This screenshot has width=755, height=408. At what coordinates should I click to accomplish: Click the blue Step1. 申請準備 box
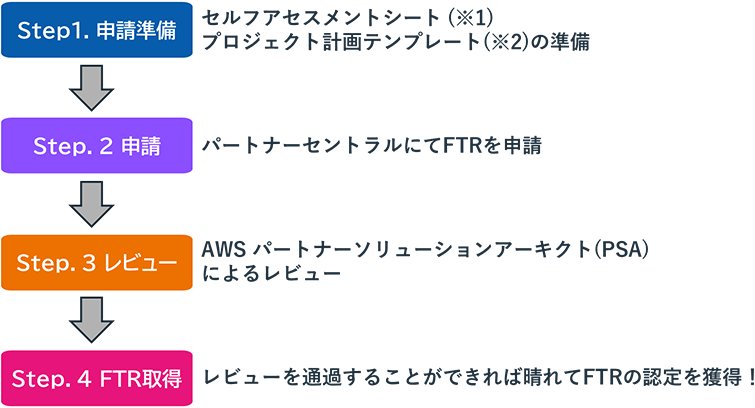97,30
